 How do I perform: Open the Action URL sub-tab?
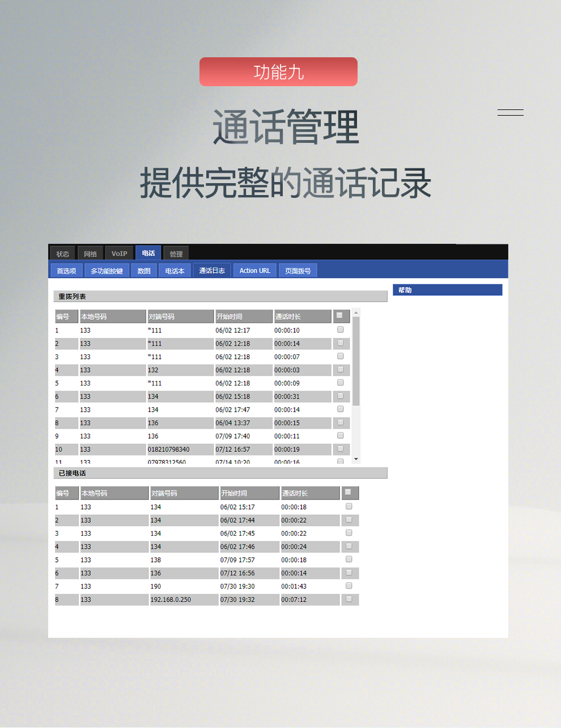pyautogui.click(x=254, y=271)
